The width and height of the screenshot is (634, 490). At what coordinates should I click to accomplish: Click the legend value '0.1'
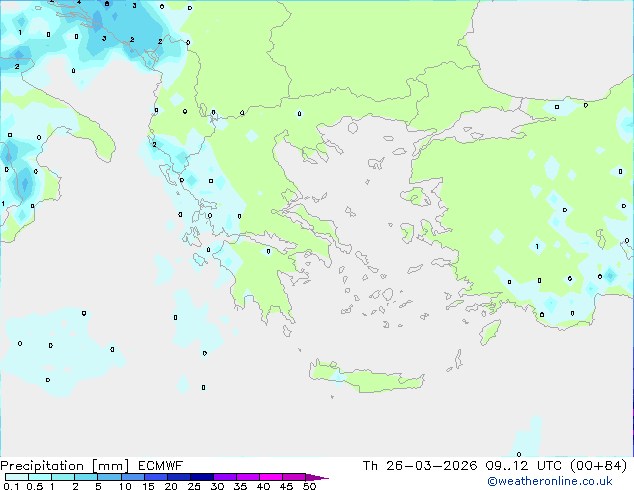click(11, 486)
